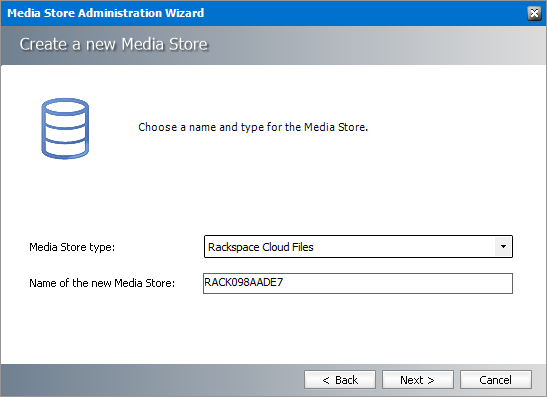Go to the previous step with Back
This screenshot has width=547, height=397.
[x=340, y=380]
